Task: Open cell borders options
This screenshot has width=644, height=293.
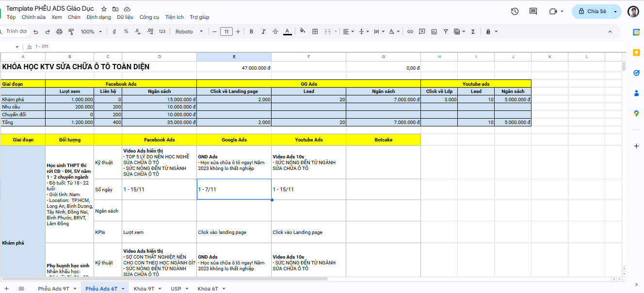Action: coord(315,31)
